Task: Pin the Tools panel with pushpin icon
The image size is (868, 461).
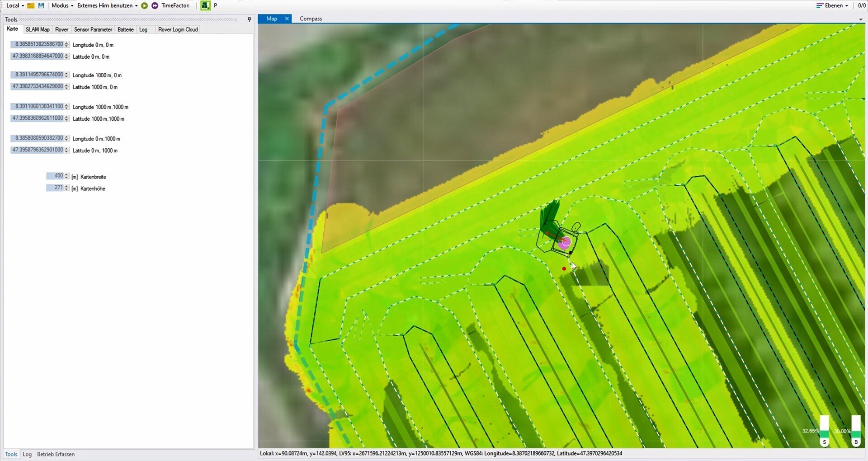Action: [249, 19]
